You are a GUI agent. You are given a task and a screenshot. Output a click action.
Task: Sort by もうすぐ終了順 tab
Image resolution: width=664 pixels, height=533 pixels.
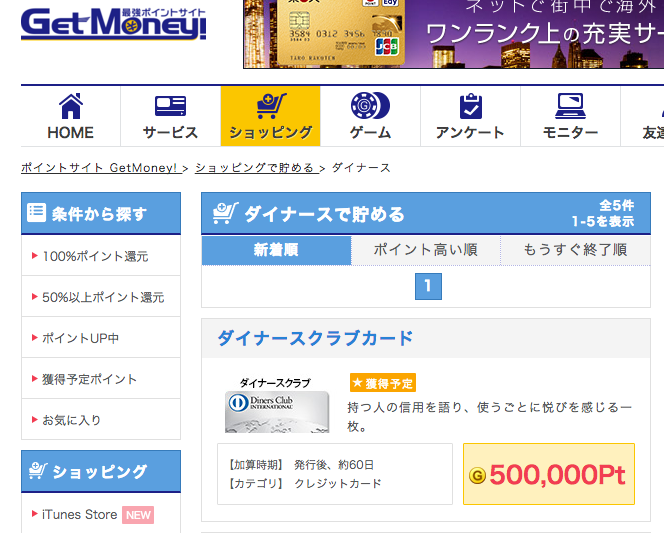[x=575, y=250]
